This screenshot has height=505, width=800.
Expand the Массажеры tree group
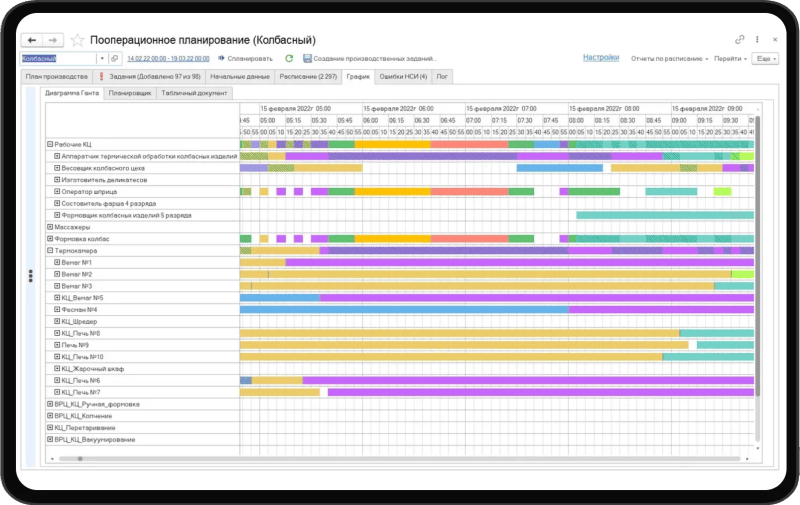pyautogui.click(x=50, y=227)
